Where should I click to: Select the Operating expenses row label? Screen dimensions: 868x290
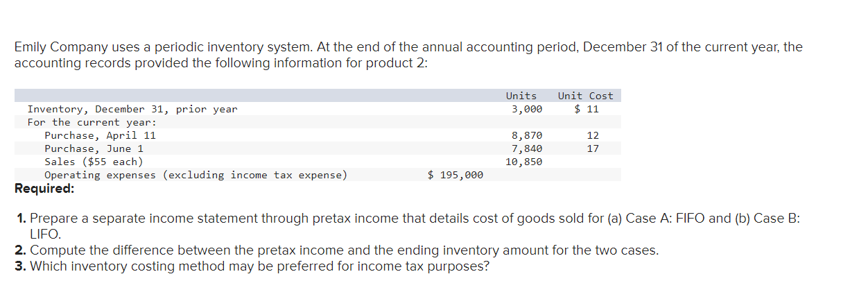click(x=196, y=175)
